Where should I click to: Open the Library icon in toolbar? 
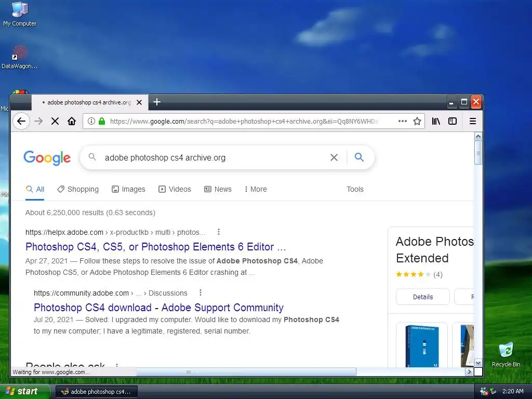(x=436, y=121)
